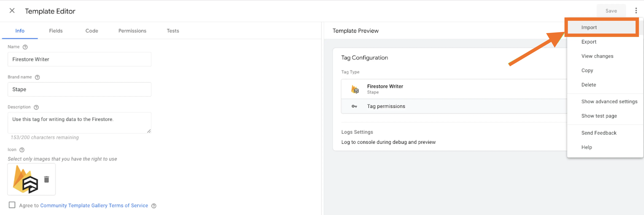The height and width of the screenshot is (215, 644).
Task: Click the Brand name field containing Stape
Action: pos(80,89)
